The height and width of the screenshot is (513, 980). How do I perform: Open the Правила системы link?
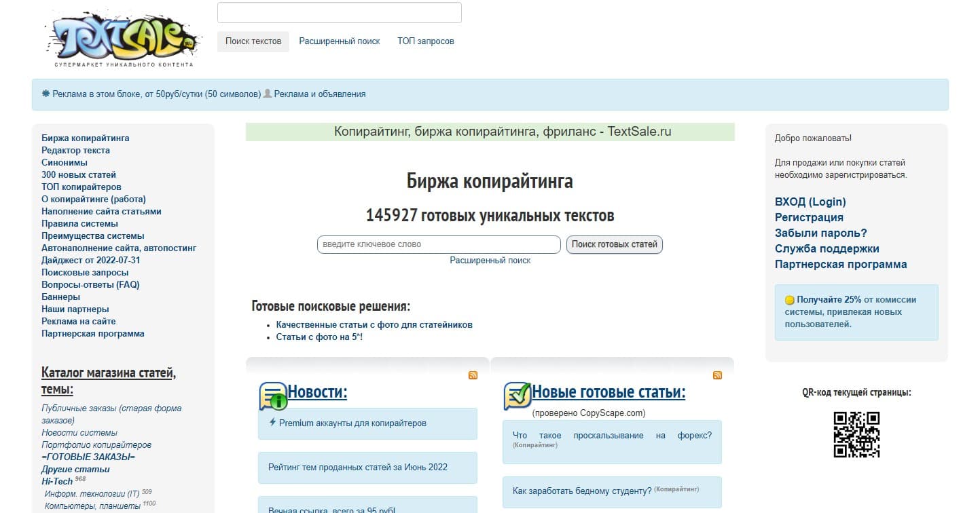click(x=79, y=224)
